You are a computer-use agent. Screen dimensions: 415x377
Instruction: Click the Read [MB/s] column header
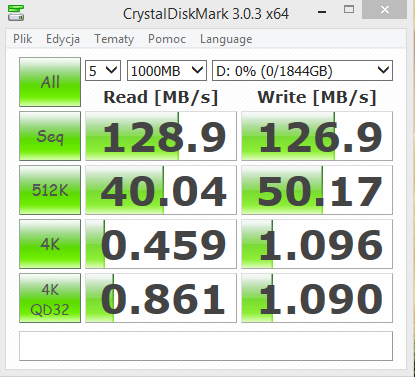(161, 97)
